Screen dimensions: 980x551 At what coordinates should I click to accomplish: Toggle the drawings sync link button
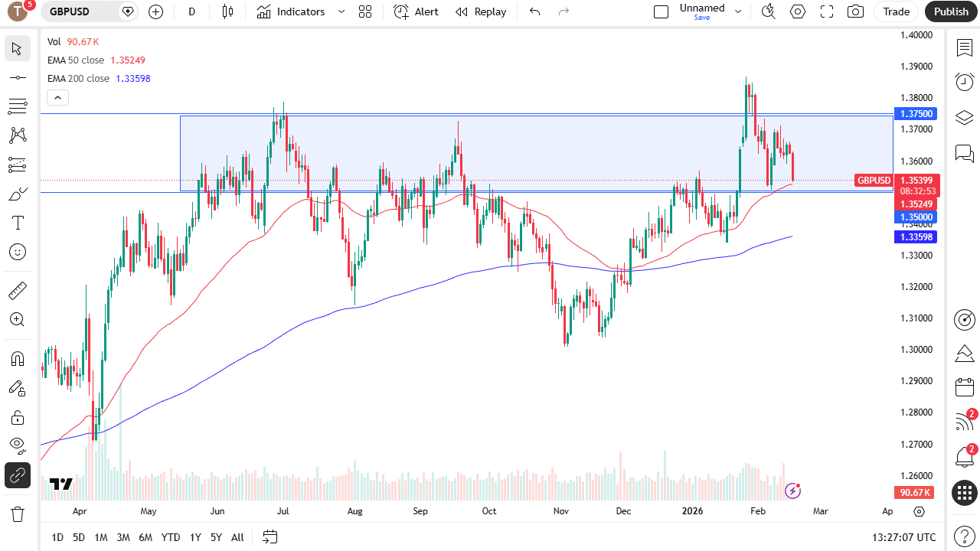pos(17,475)
